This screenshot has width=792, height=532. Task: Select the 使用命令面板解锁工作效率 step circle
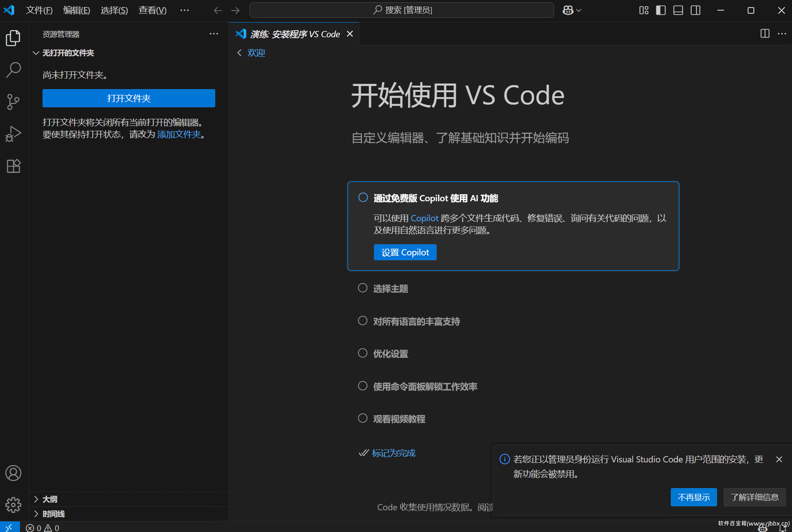pyautogui.click(x=363, y=386)
